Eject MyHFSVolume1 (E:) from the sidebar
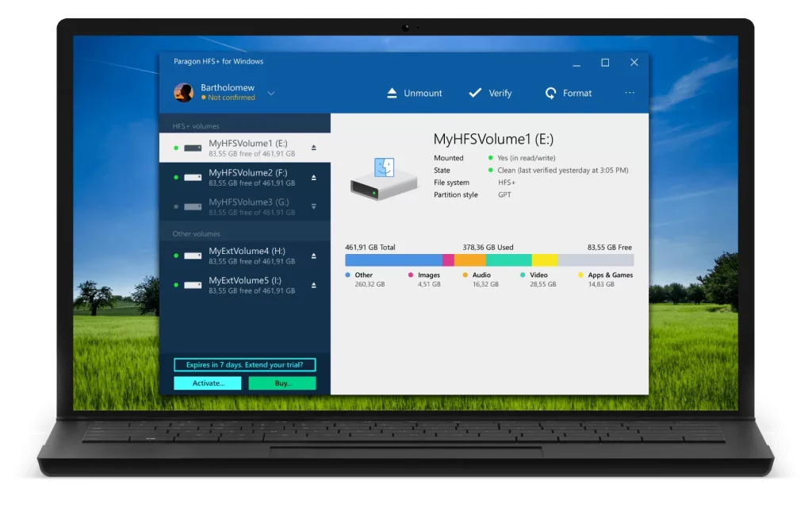 point(314,148)
